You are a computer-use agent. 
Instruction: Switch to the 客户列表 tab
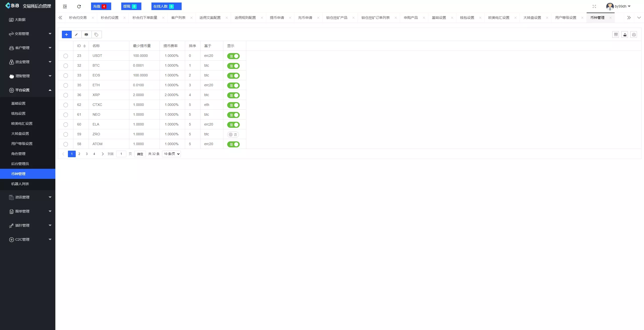click(x=178, y=18)
